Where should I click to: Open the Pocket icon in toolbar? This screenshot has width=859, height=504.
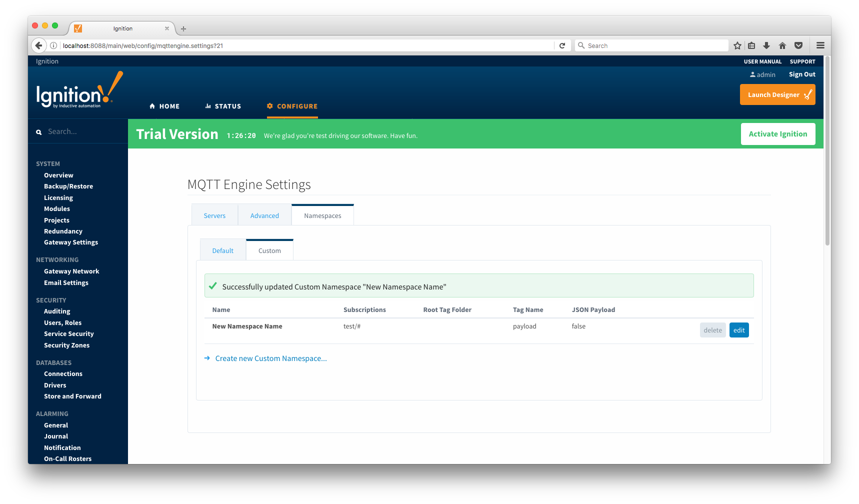(798, 45)
